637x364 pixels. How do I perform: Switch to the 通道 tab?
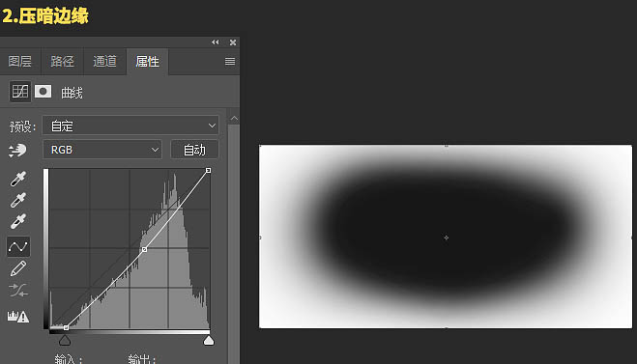pos(104,61)
